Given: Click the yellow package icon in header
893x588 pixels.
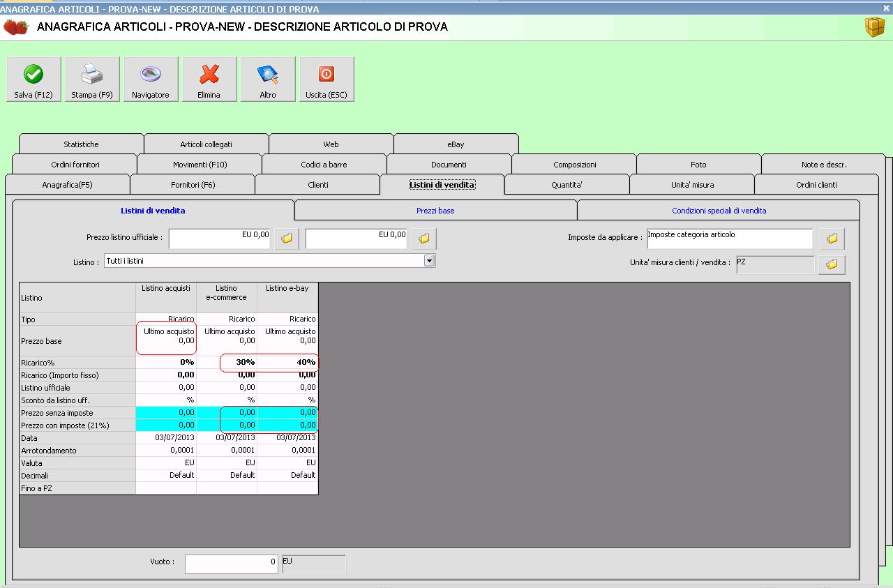Looking at the screenshot, I should (x=874, y=27).
